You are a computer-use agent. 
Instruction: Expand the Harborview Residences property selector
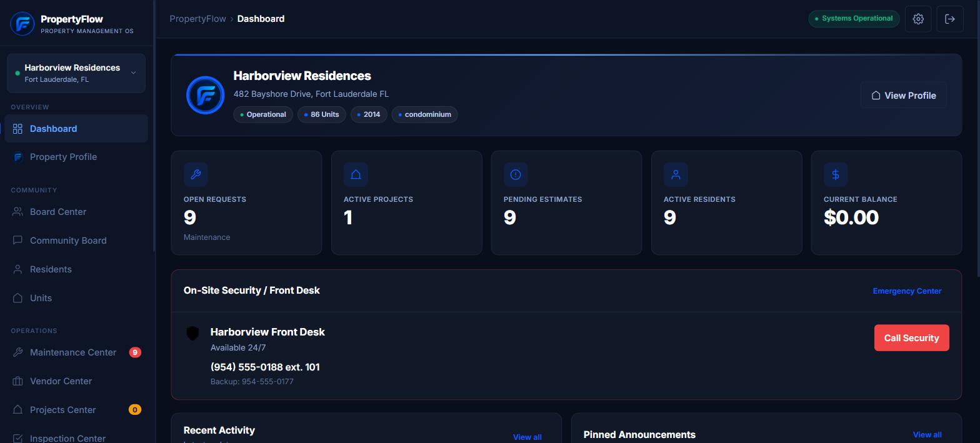click(76, 73)
